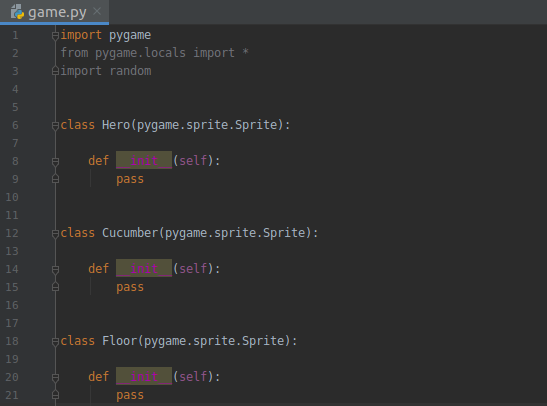Click the class name Floor

pyautogui.click(x=119, y=341)
